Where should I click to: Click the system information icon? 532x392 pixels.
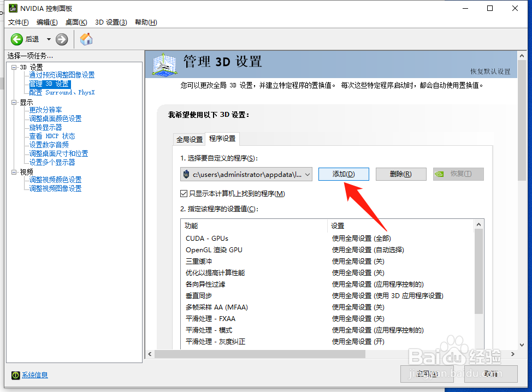coord(16,375)
